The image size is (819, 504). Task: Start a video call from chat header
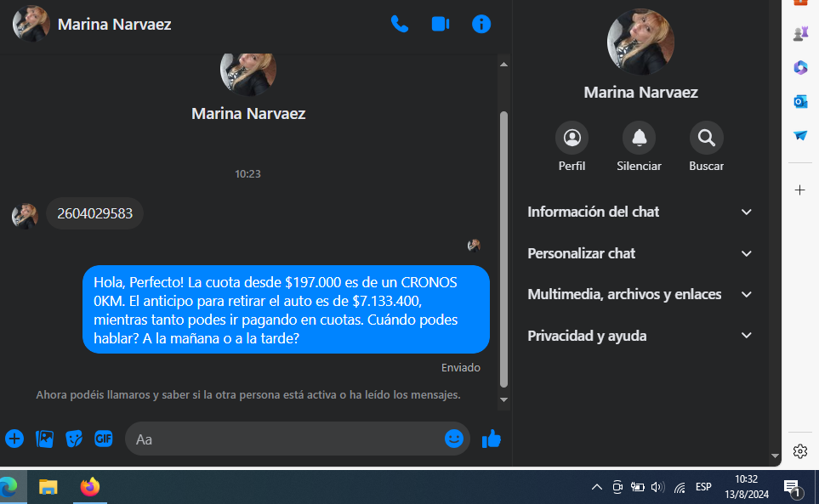point(441,24)
